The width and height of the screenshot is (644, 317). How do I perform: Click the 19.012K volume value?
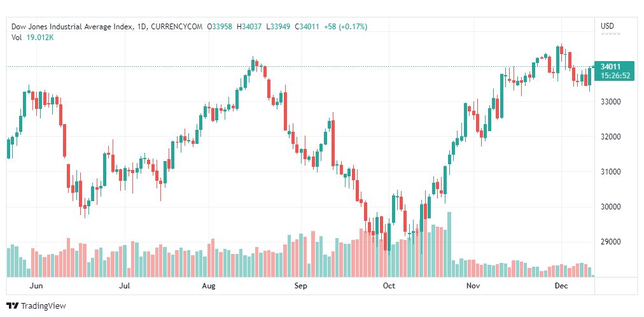(x=40, y=37)
